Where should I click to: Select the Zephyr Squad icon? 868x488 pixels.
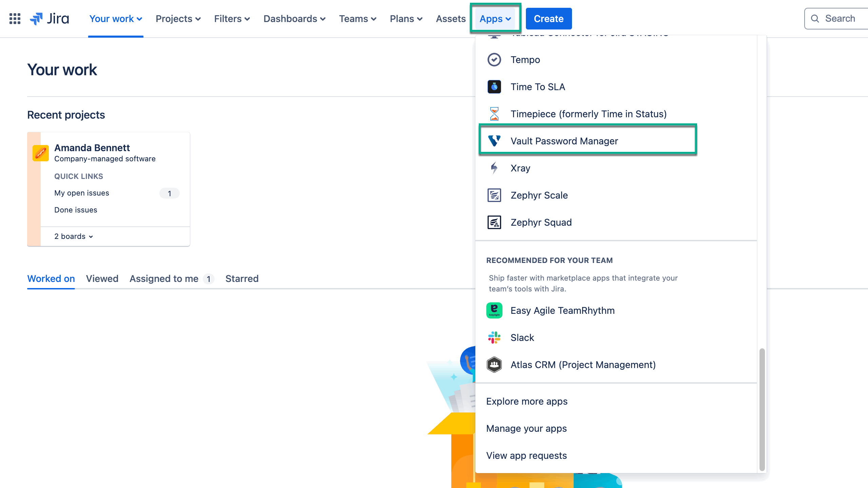(x=494, y=222)
